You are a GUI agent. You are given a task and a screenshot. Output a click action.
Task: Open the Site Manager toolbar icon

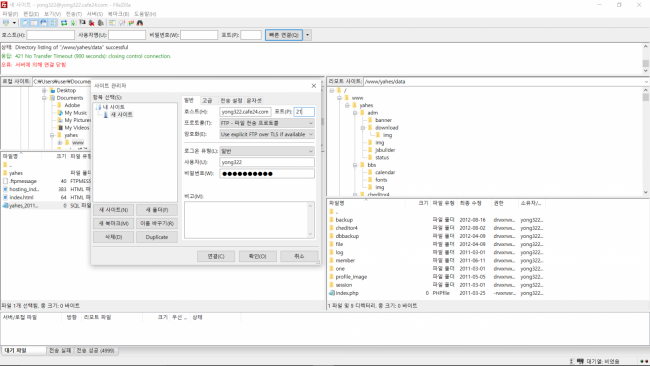click(x=6, y=23)
